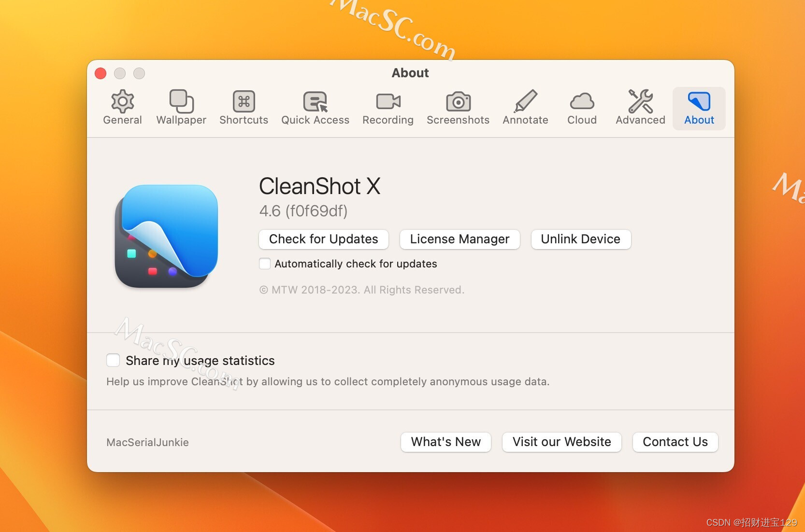Viewport: 805px width, 532px height.
Task: Open the Shortcuts command-key tab
Action: 244,108
